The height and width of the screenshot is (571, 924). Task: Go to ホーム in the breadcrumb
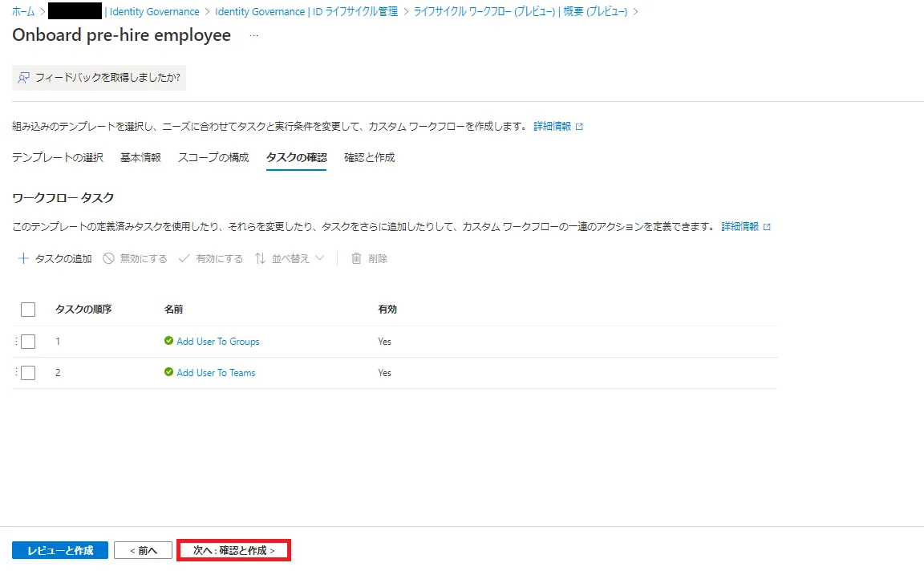pos(23,11)
